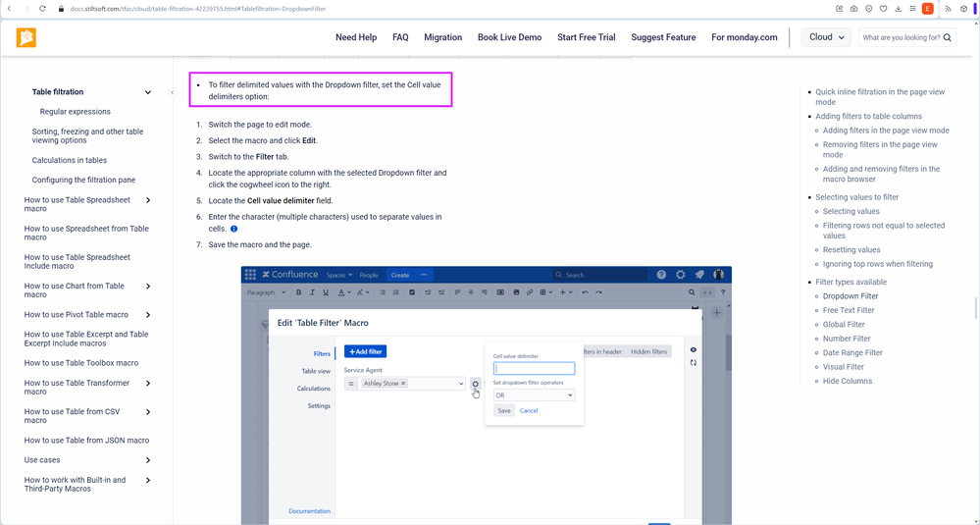Open the Table filtration sidebar page
The width and height of the screenshot is (980, 525).
(58, 92)
